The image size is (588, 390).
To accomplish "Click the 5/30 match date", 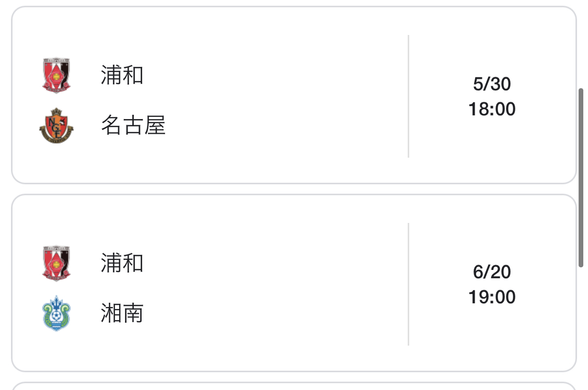I will tap(492, 84).
